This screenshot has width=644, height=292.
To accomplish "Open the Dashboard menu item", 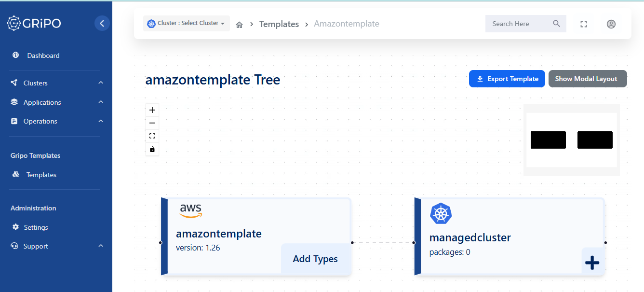I will tap(43, 56).
